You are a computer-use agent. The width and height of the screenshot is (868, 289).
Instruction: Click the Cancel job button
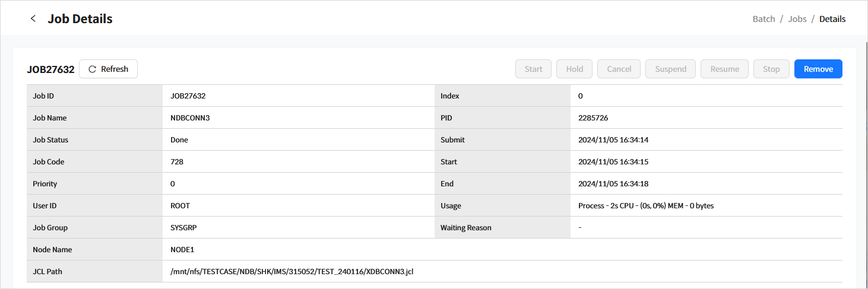tap(619, 69)
